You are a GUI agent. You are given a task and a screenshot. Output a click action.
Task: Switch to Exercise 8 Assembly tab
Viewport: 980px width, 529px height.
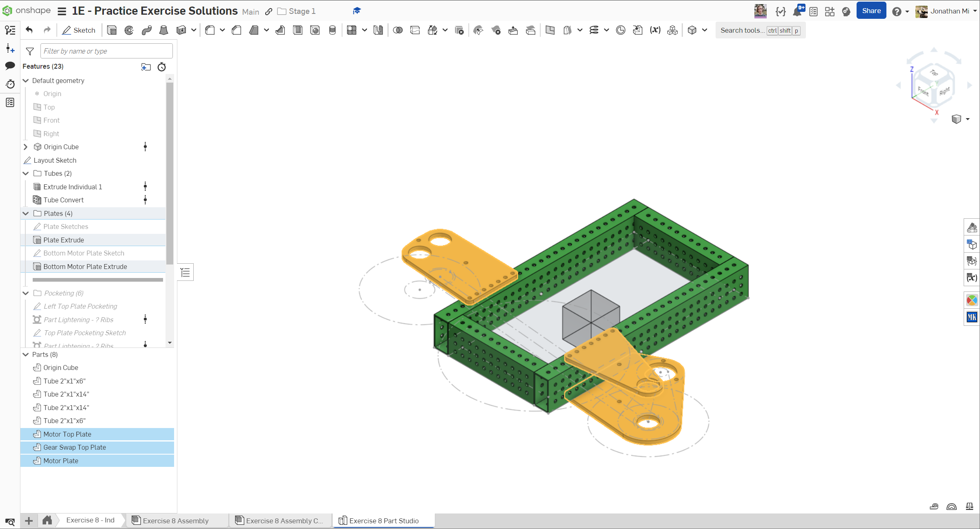[175, 520]
